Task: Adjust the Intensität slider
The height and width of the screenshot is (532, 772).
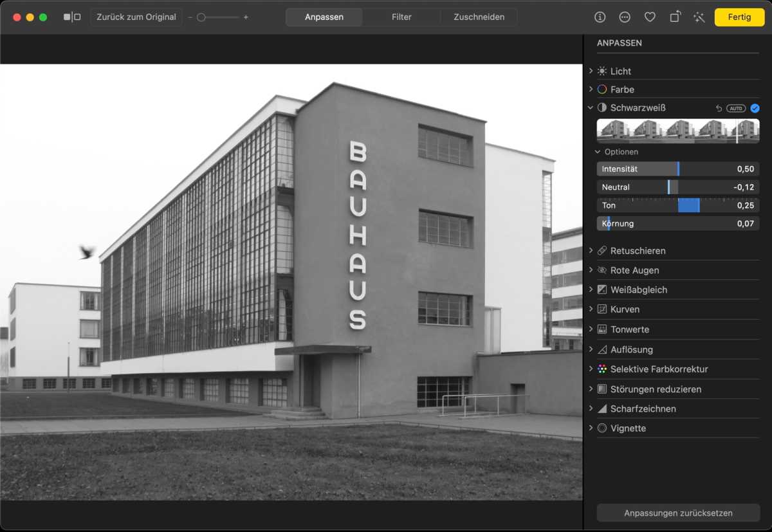Action: click(678, 169)
